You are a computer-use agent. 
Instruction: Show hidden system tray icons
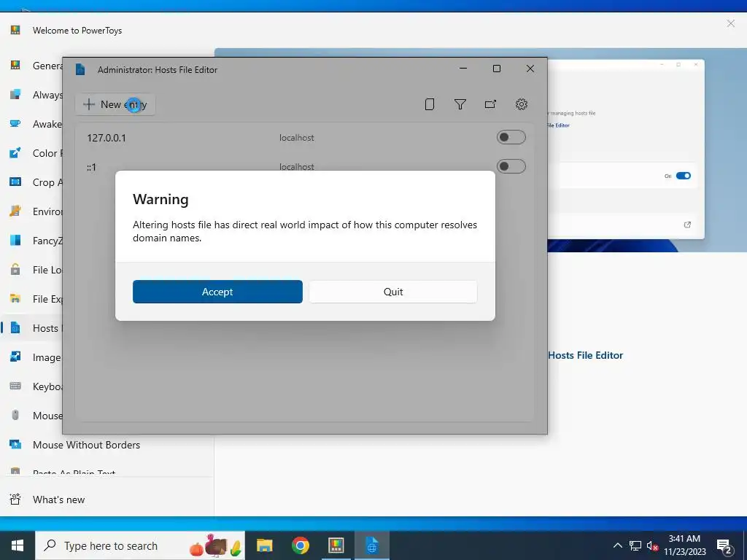[x=617, y=545]
